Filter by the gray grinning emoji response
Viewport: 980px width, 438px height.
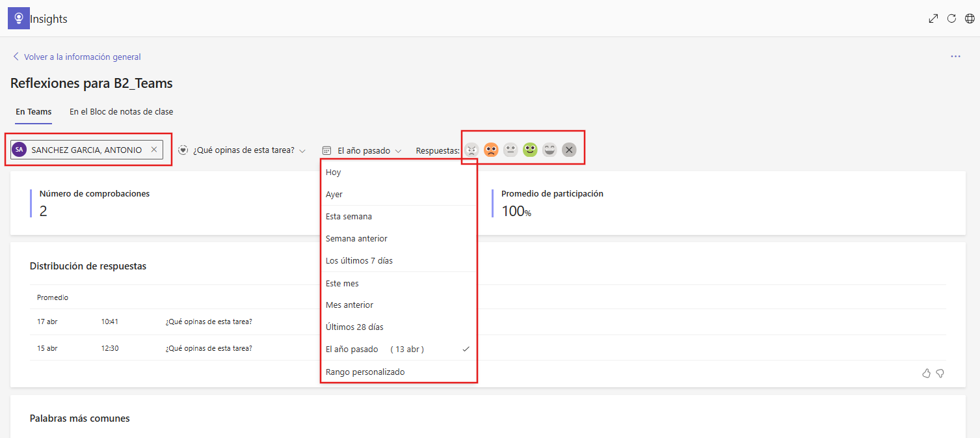coord(550,150)
